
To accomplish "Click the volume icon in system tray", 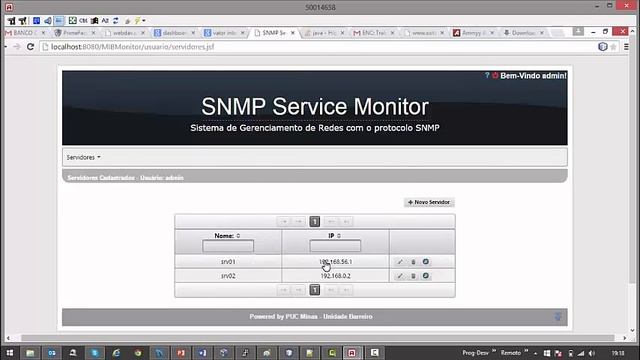I will [x=592, y=353].
